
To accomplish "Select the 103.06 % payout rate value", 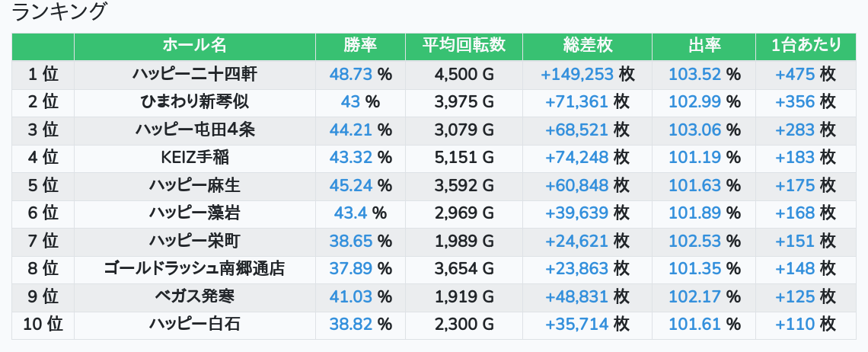I will (x=704, y=130).
